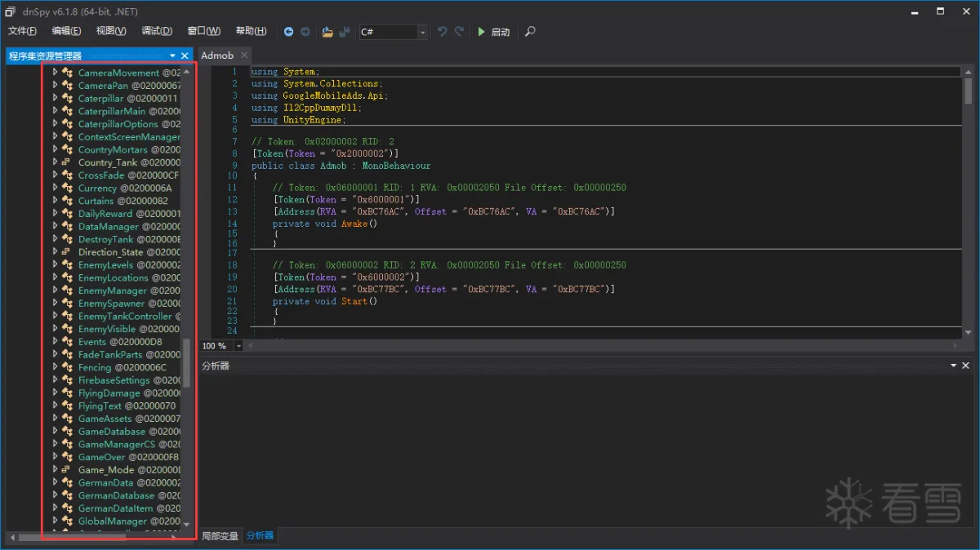980x550 pixels.
Task: Select the EnemyManager class in tree
Action: coord(113,291)
